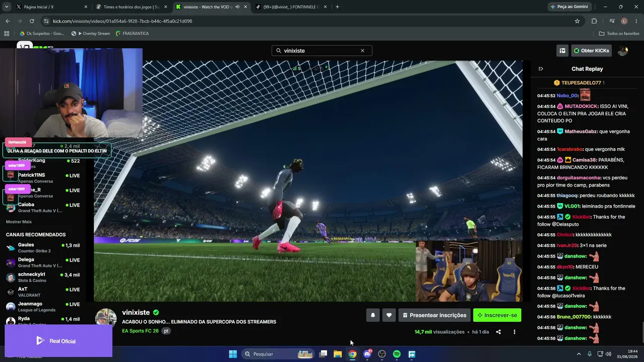
Task: Bookmark this page with the star
Action: coord(577,21)
